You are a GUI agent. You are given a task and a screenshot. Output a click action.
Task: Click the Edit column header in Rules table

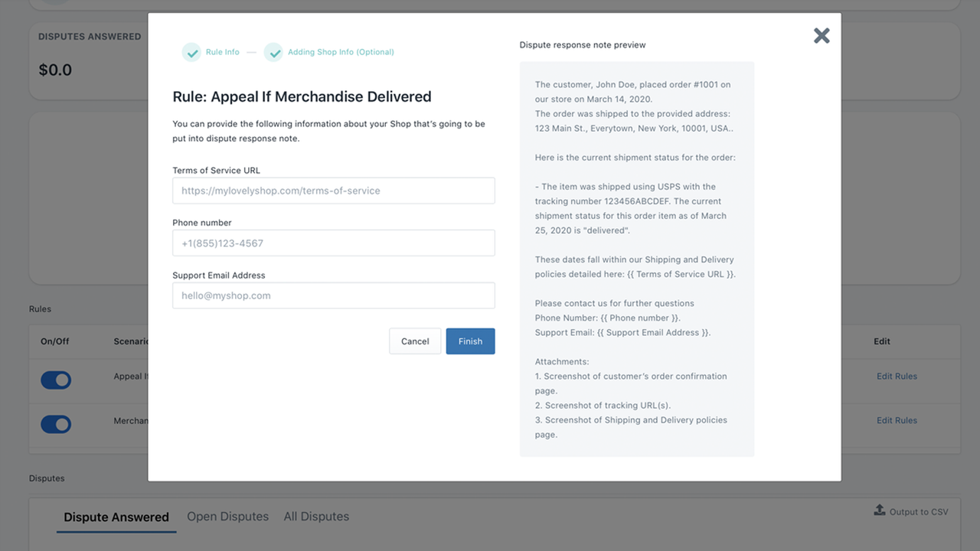pos(881,341)
